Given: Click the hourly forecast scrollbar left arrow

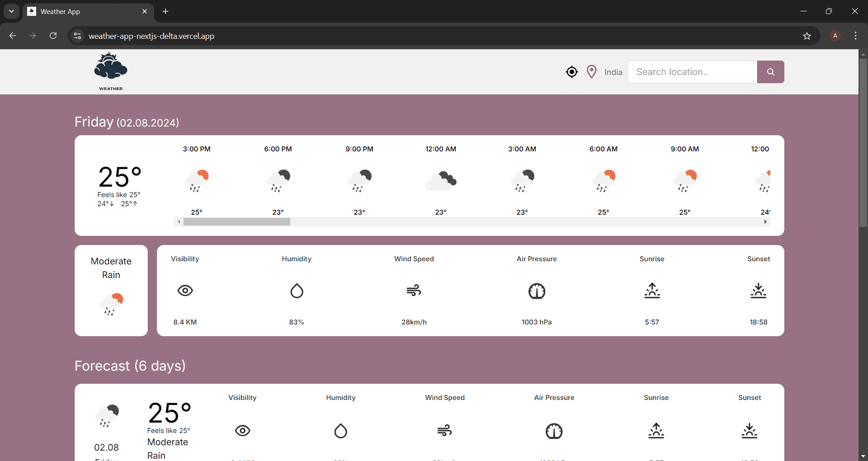Looking at the screenshot, I should pyautogui.click(x=179, y=222).
